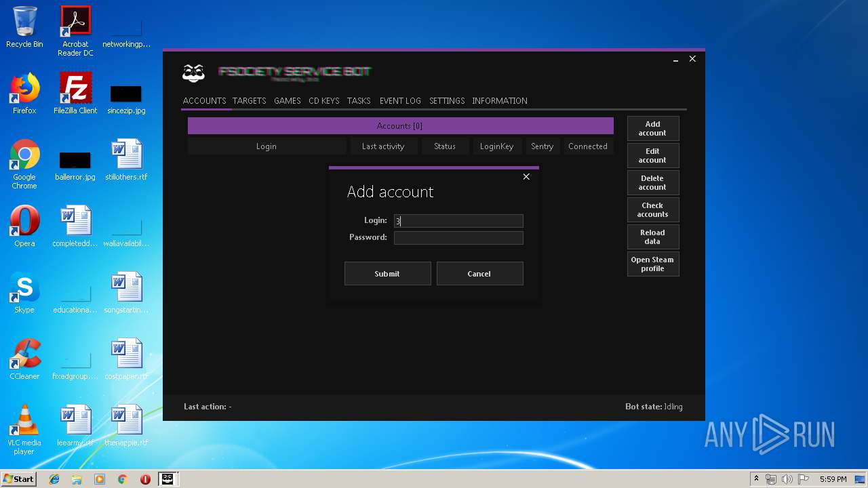Image resolution: width=868 pixels, height=488 pixels.
Task: Click the Accounts [0] header bar
Action: (400, 126)
